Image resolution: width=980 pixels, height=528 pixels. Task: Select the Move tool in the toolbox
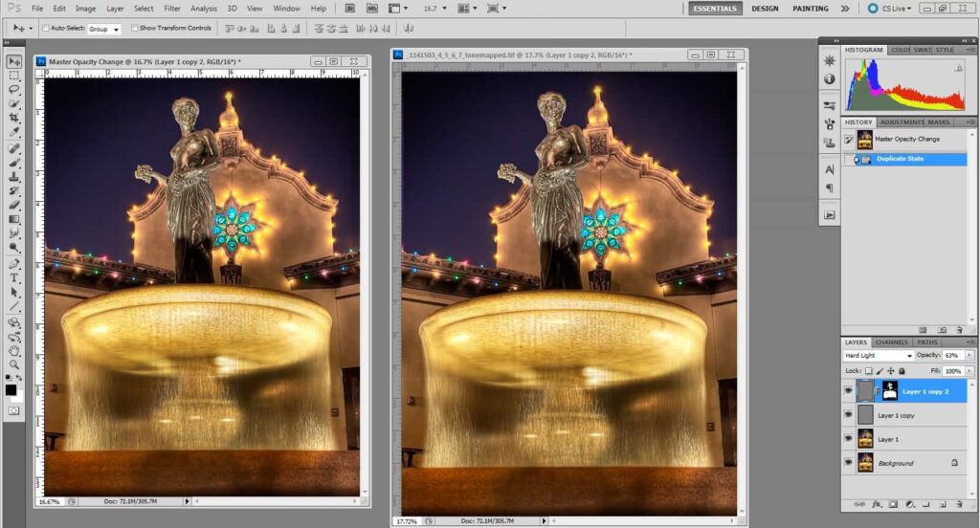pyautogui.click(x=14, y=61)
